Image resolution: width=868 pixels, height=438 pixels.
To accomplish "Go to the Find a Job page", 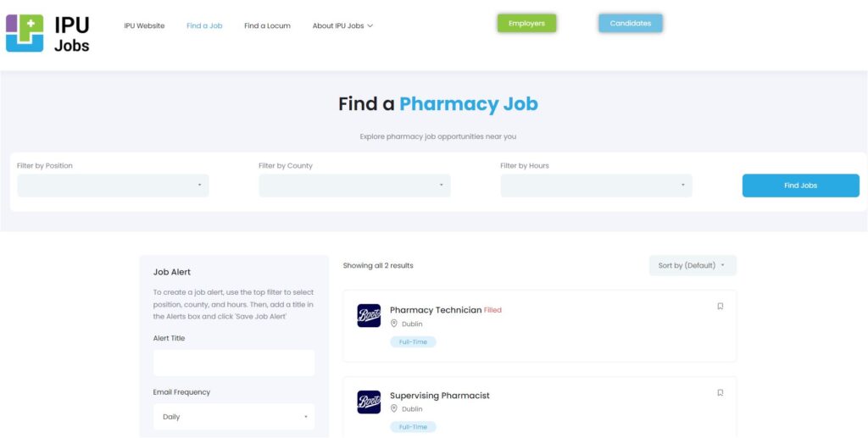I will click(204, 25).
